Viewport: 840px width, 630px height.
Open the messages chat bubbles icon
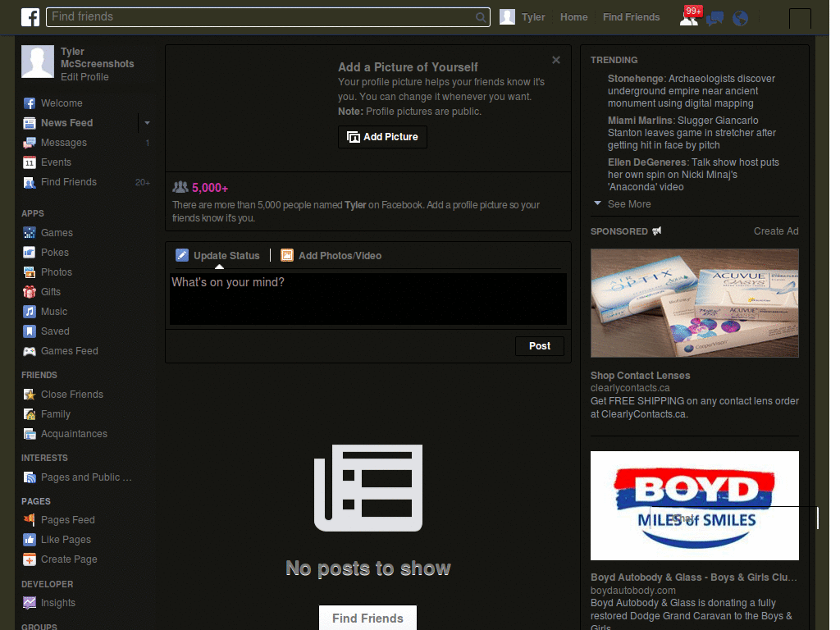[x=714, y=19]
